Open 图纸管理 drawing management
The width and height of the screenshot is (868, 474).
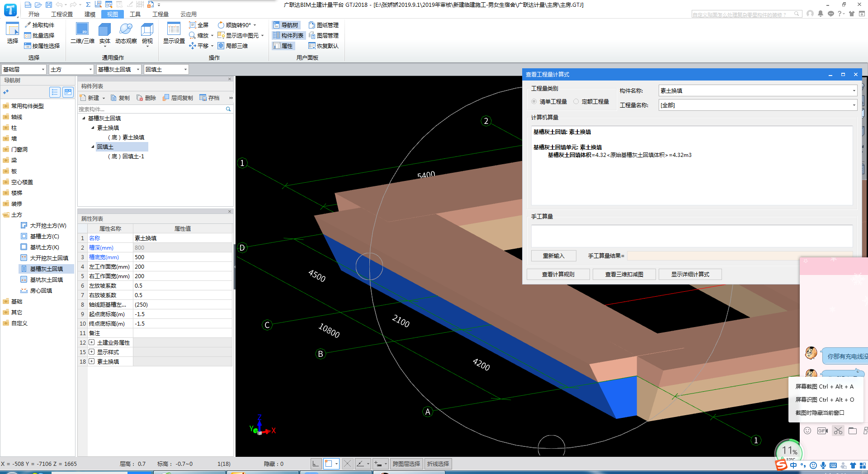[324, 25]
